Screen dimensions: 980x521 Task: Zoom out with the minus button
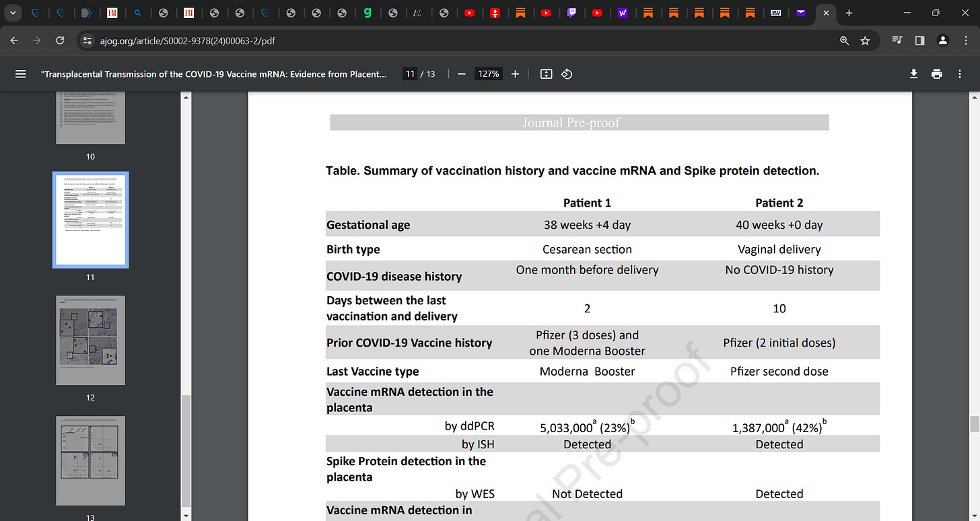coord(461,74)
